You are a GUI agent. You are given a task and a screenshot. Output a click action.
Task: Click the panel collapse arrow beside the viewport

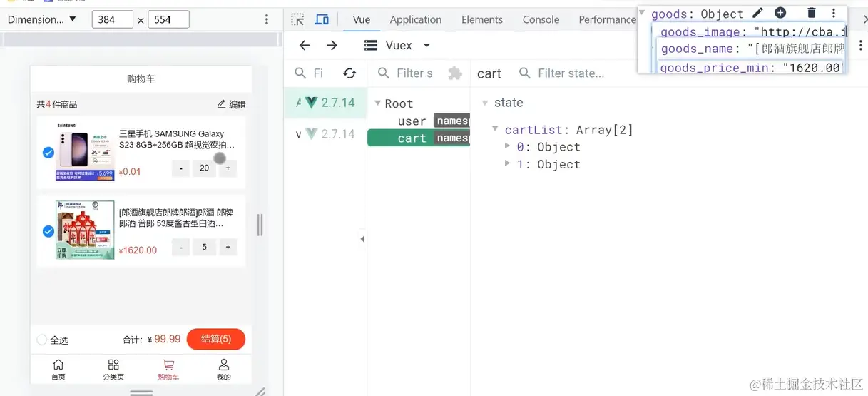click(x=362, y=239)
